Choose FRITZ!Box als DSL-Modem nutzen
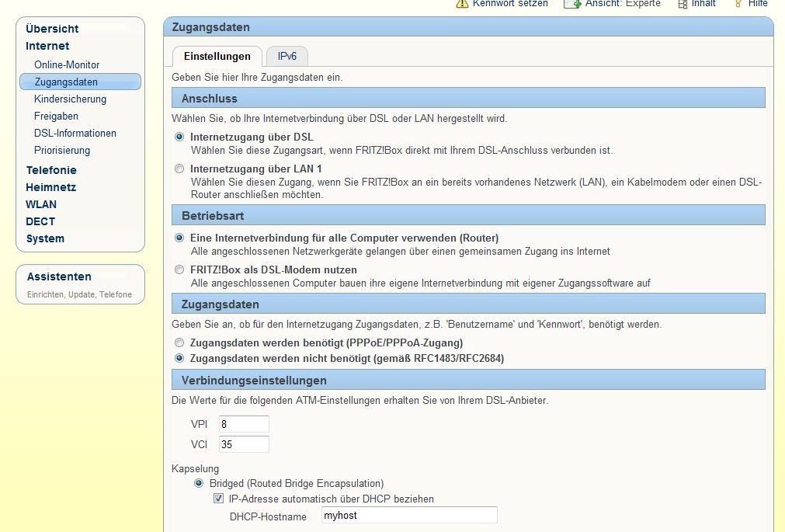The width and height of the screenshot is (785, 532). click(180, 269)
